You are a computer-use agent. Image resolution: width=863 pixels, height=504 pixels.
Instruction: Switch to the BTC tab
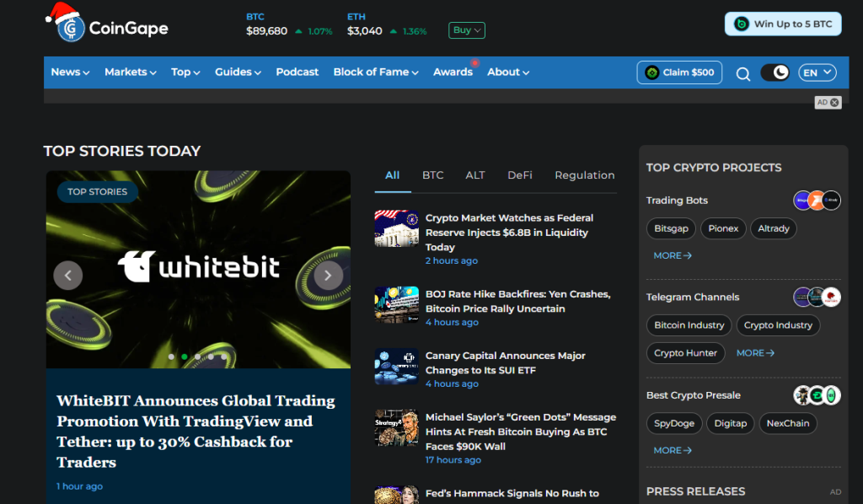pyautogui.click(x=432, y=175)
